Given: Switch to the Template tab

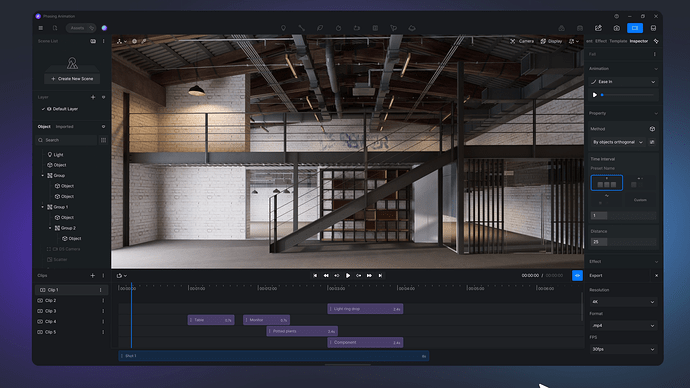Looking at the screenshot, I should pyautogui.click(x=618, y=41).
